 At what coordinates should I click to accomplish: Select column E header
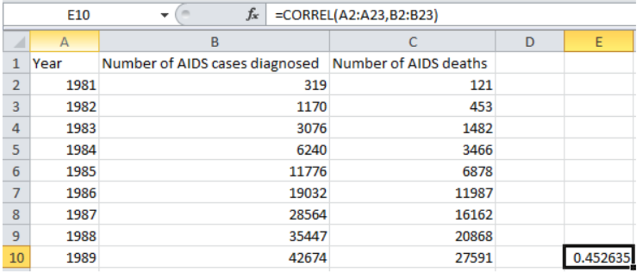point(599,41)
